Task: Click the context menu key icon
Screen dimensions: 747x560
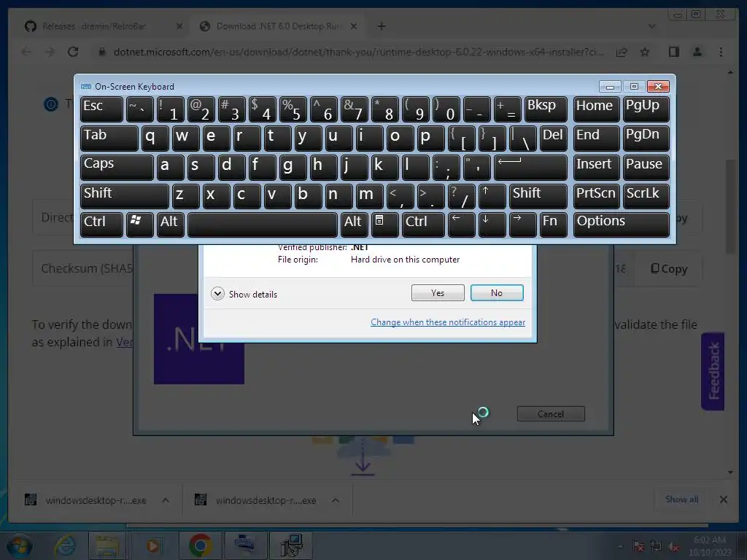Action: [x=385, y=225]
